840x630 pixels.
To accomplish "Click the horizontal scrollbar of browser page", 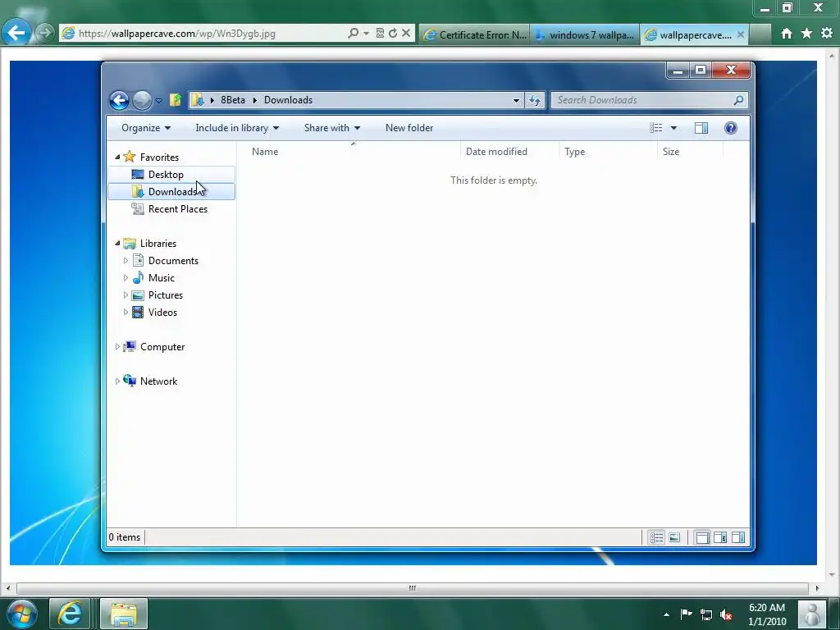I will click(413, 588).
